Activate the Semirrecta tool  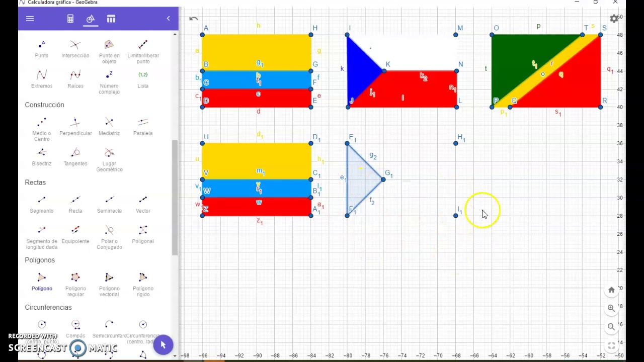coord(109,204)
